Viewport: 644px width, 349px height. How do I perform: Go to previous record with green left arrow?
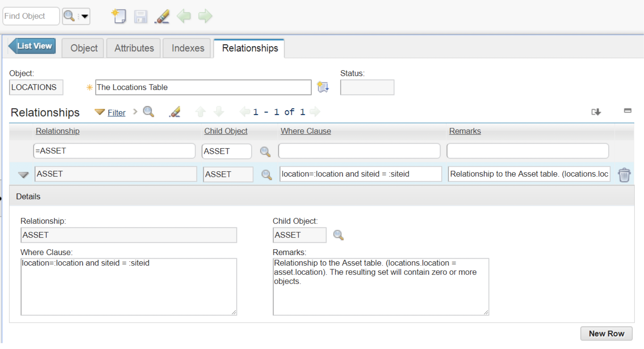click(184, 16)
